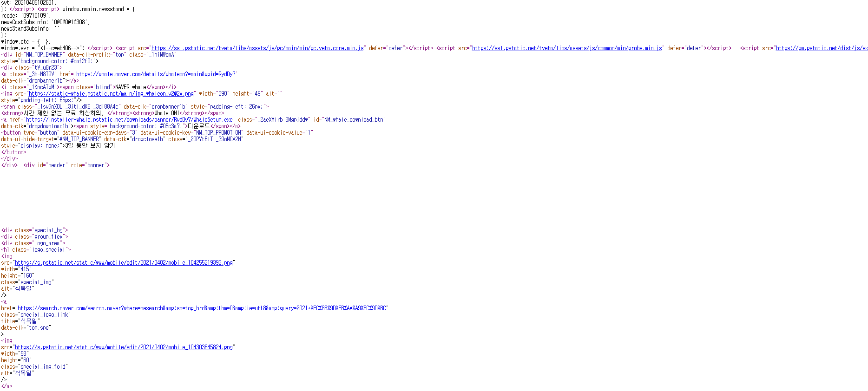Image resolution: width=868 pixels, height=391 pixels.
Task: Click the class="special_img" line
Action: (x=27, y=282)
